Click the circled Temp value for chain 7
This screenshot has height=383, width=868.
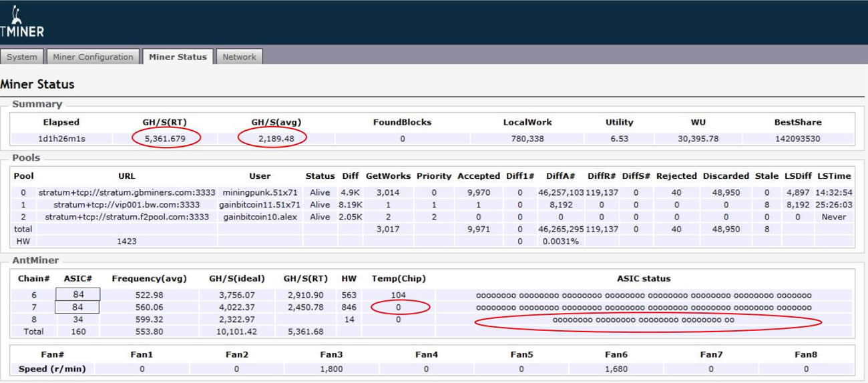(398, 307)
